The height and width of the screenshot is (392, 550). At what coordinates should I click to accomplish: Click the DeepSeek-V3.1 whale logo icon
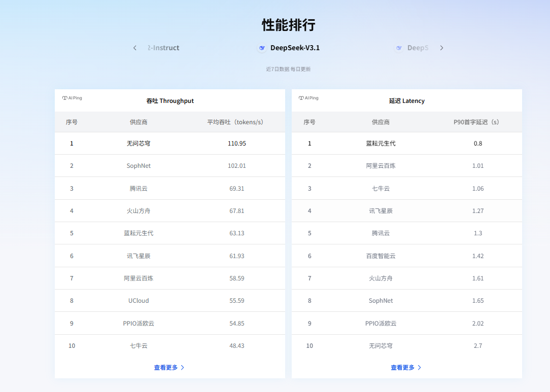click(262, 48)
